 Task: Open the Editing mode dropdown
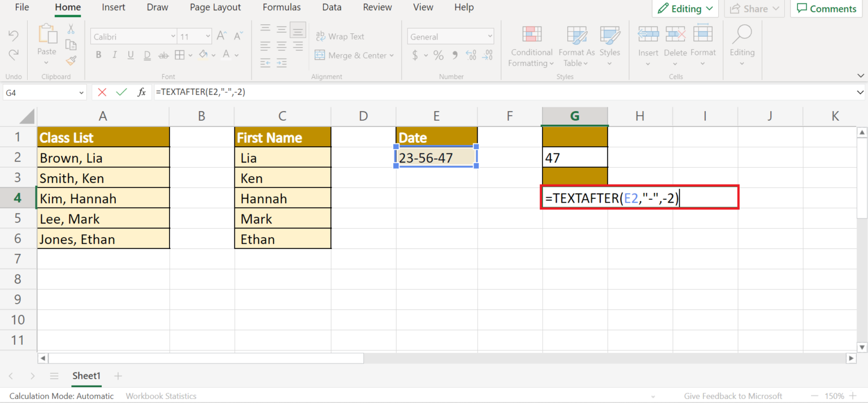click(x=685, y=8)
